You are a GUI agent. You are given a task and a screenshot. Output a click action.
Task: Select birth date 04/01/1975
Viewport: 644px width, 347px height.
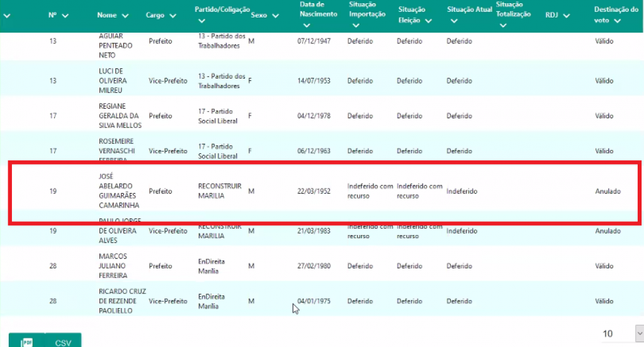coord(314,301)
